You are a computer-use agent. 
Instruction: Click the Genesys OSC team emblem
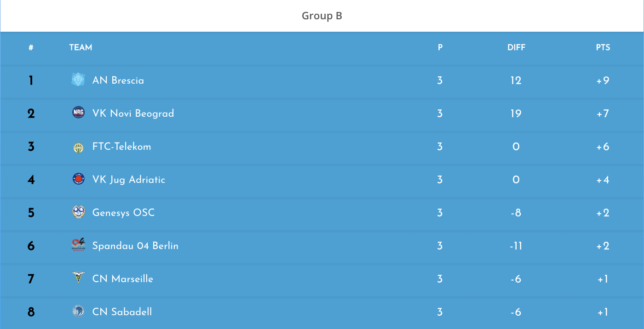(x=78, y=212)
